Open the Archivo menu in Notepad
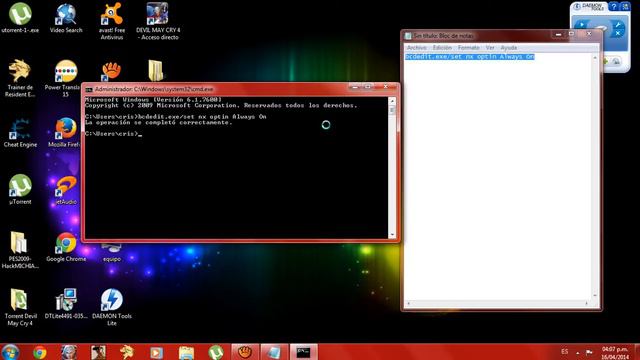Viewport: 640px width, 360px height. [416, 48]
